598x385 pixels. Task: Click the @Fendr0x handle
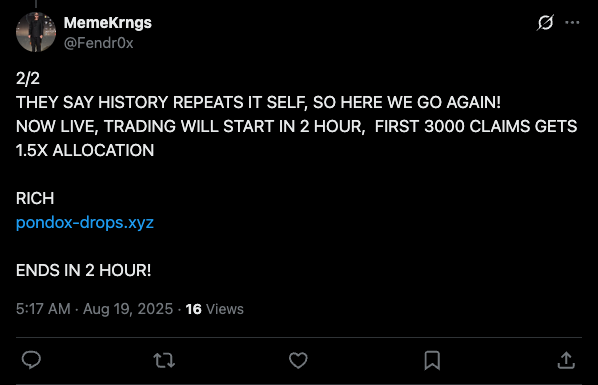(x=98, y=43)
